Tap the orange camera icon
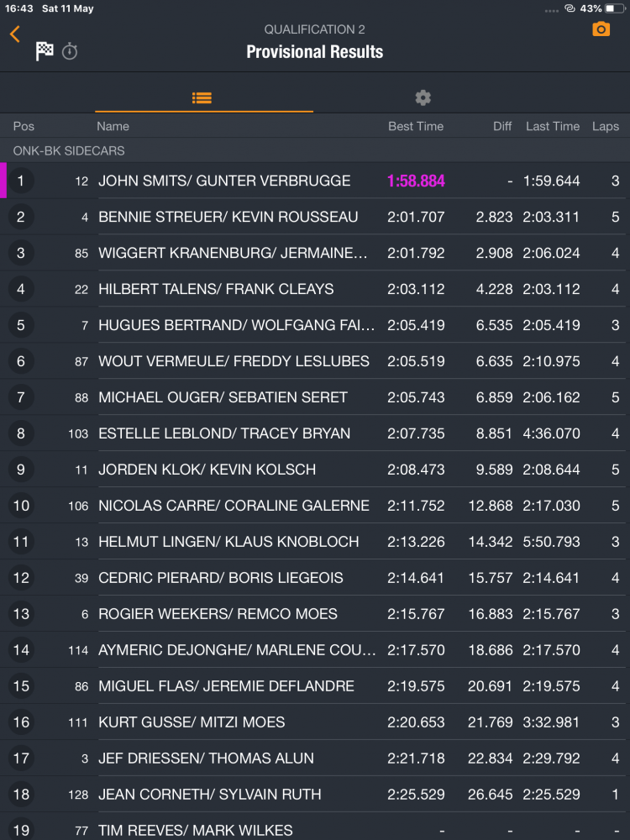This screenshot has height=840, width=630. pyautogui.click(x=601, y=29)
